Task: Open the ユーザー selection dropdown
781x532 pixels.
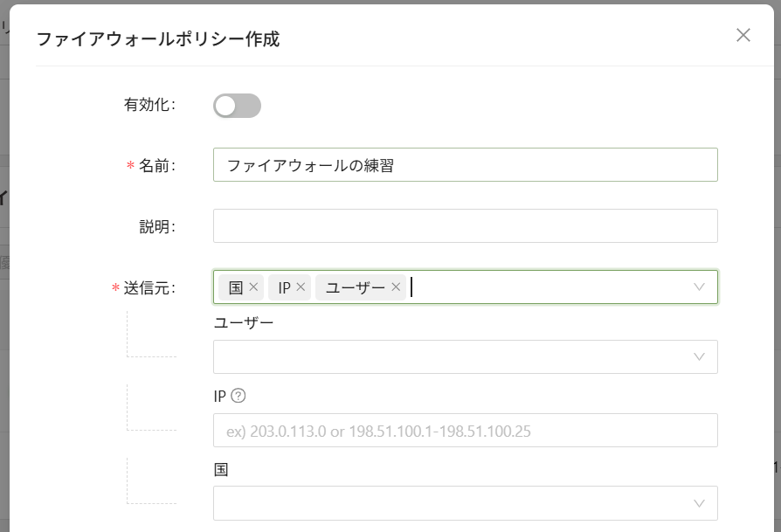Action: click(465, 356)
